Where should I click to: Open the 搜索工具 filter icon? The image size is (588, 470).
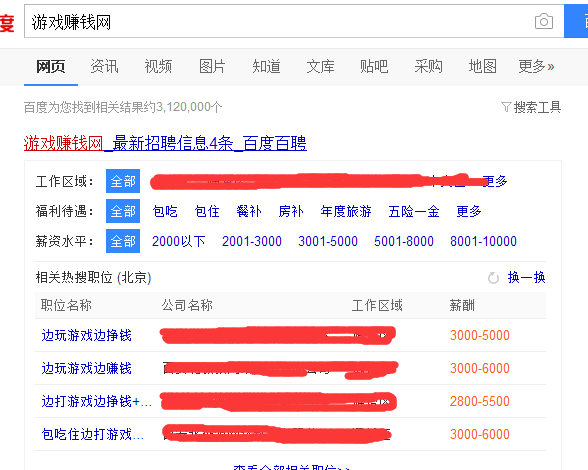pos(506,107)
